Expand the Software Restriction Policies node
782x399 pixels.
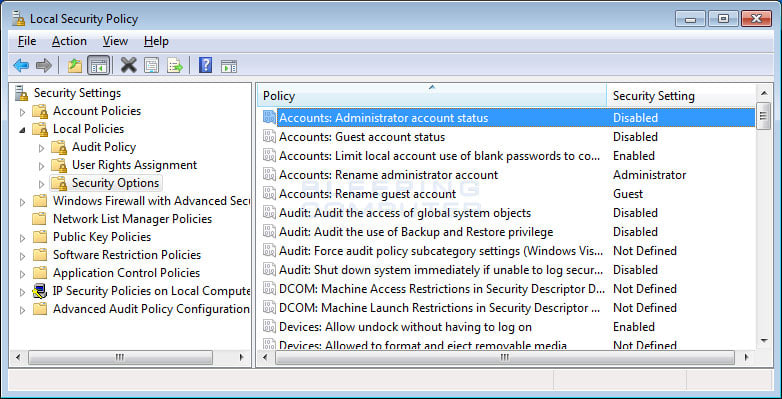pos(22,256)
